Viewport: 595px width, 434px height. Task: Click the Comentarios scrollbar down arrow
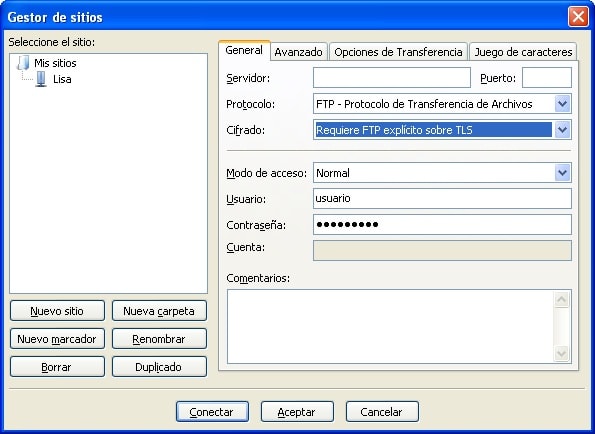(x=562, y=354)
